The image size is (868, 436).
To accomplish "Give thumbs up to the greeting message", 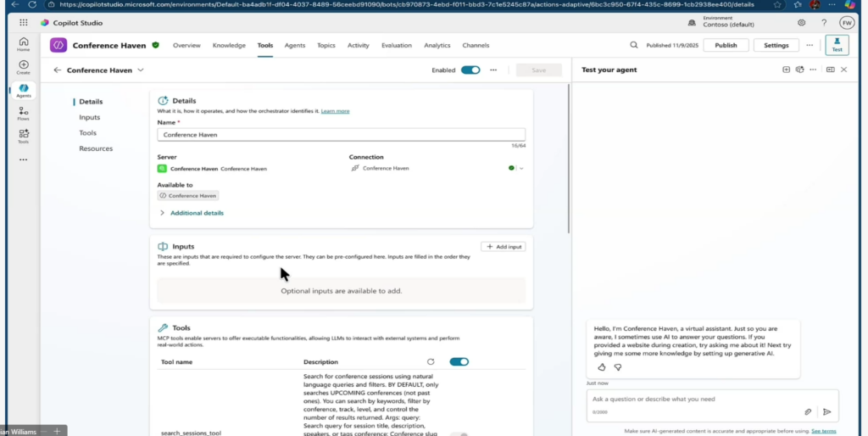I will click(x=602, y=367).
